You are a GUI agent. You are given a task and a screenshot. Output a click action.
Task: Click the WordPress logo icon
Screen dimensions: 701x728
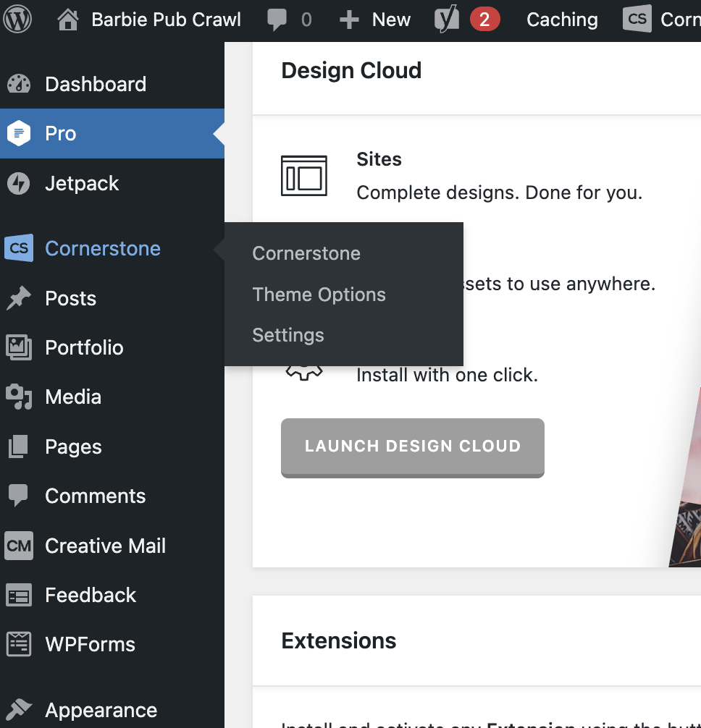tap(17, 20)
